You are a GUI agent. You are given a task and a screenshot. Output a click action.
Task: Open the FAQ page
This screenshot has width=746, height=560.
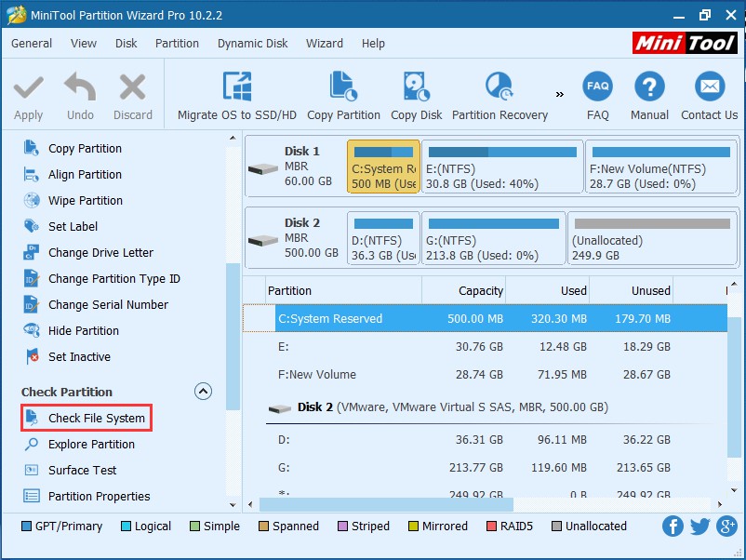coord(597,96)
